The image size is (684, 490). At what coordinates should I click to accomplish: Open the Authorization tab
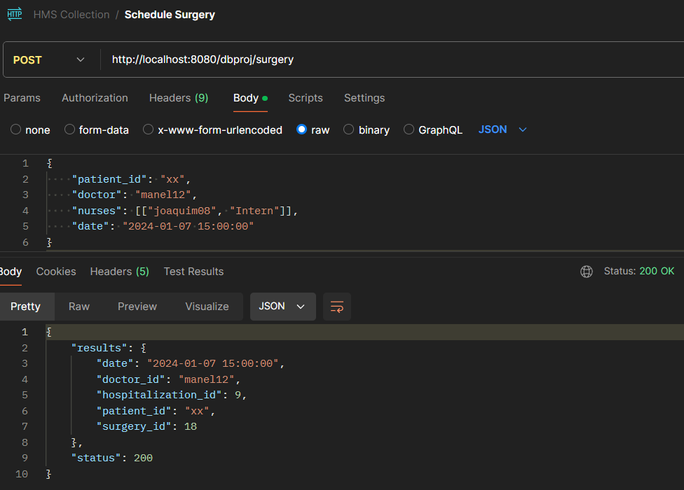point(95,98)
